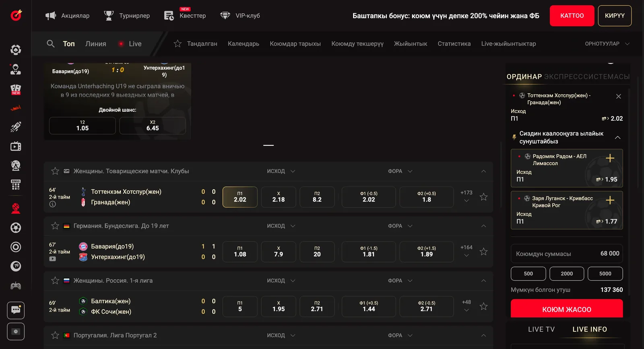
Task: Select X 1.95 odds for Балтика(жен)
Action: (x=279, y=306)
